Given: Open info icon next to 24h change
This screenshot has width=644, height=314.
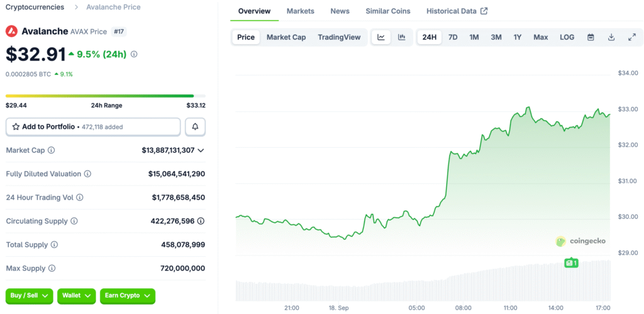Looking at the screenshot, I should [x=134, y=54].
